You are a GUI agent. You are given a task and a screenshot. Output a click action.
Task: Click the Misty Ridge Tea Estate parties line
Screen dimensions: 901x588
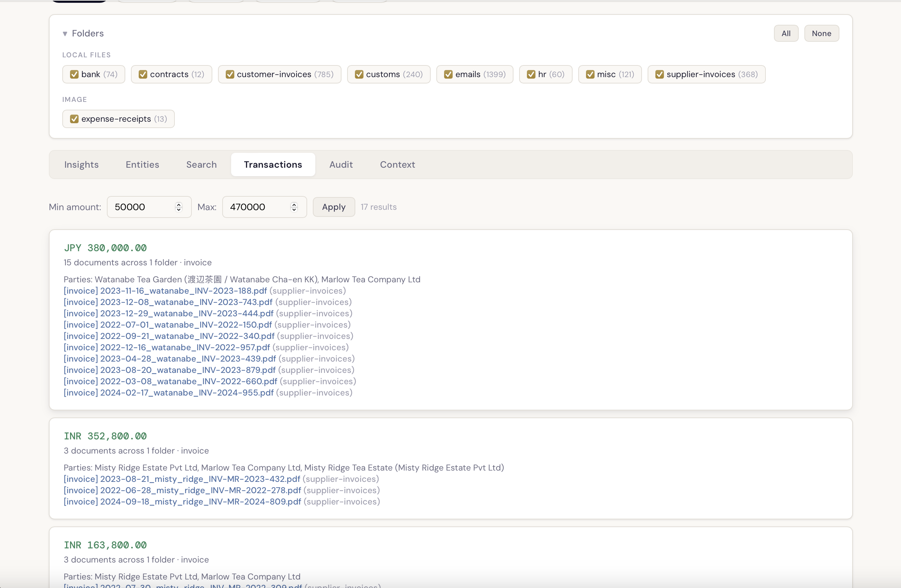pyautogui.click(x=284, y=468)
